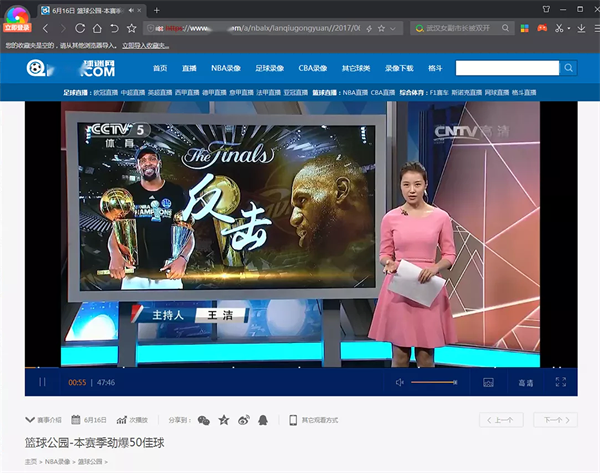Restore closed tab with undo arrow

point(114,28)
